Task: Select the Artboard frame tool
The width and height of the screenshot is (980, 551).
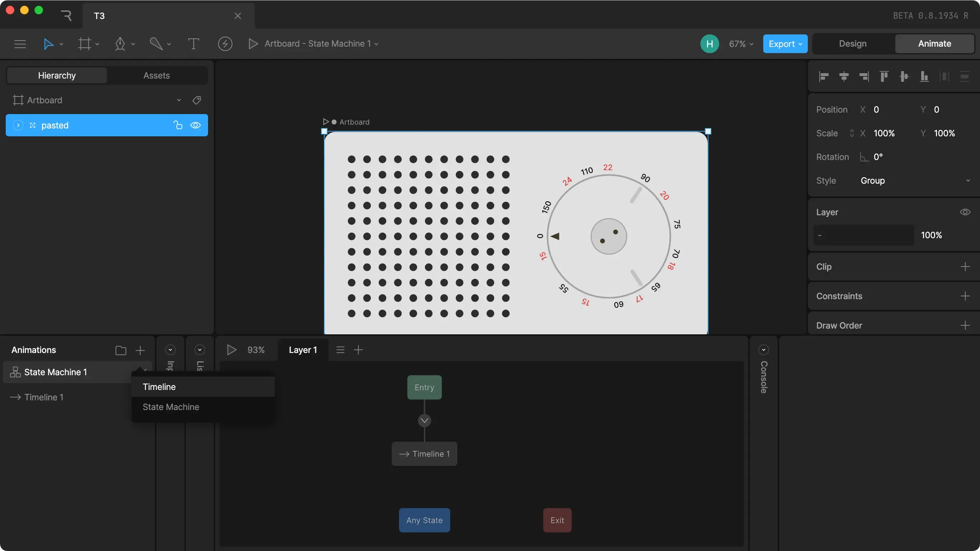Action: pyautogui.click(x=84, y=44)
